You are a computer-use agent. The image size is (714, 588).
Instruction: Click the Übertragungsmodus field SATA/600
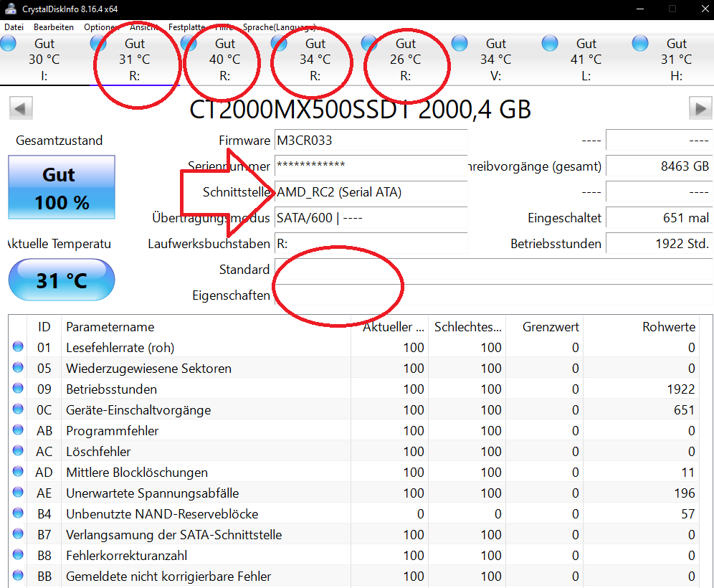(371, 218)
